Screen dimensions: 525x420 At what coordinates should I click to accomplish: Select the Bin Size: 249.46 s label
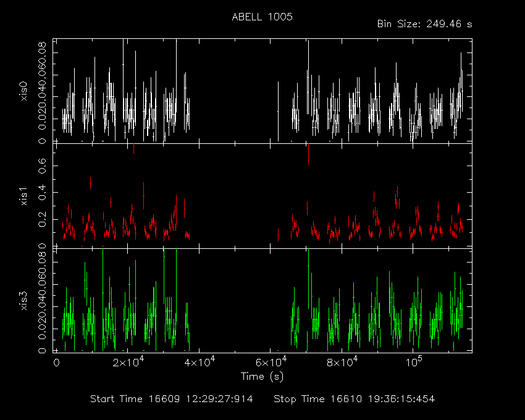pos(424,24)
